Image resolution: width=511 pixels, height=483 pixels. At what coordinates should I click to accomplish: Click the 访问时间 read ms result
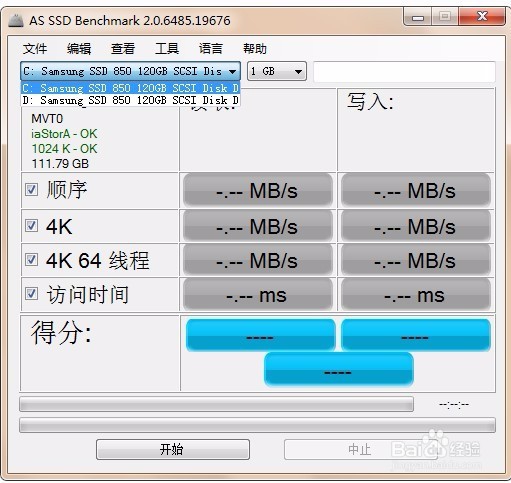pyautogui.click(x=258, y=295)
